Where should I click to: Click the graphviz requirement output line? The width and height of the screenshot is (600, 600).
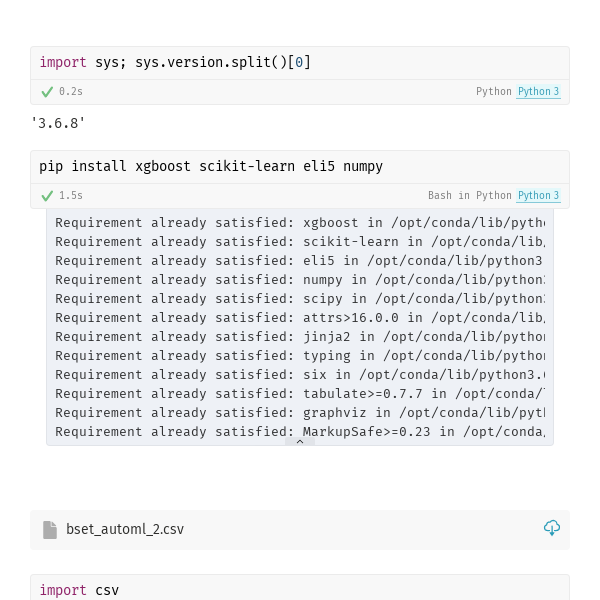click(x=300, y=413)
